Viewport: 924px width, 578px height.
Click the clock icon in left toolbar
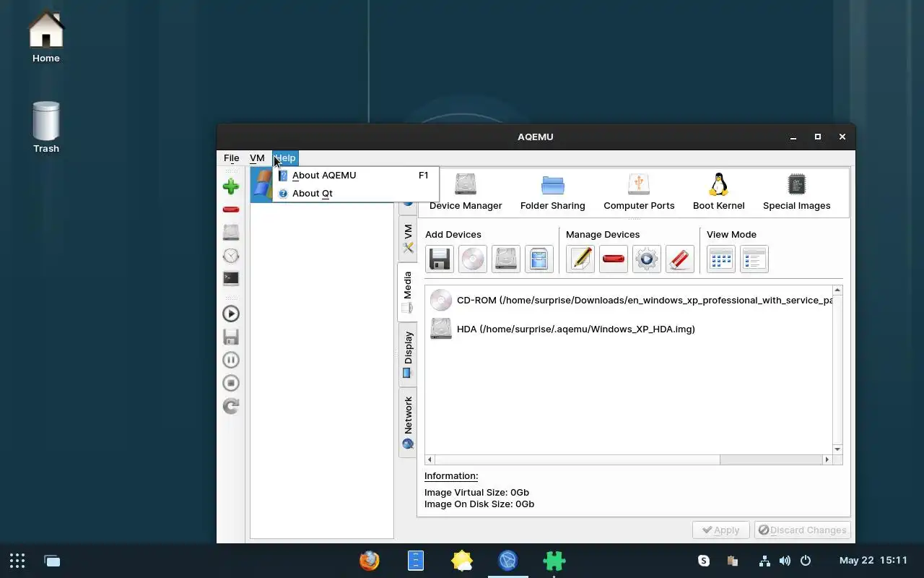(231, 256)
